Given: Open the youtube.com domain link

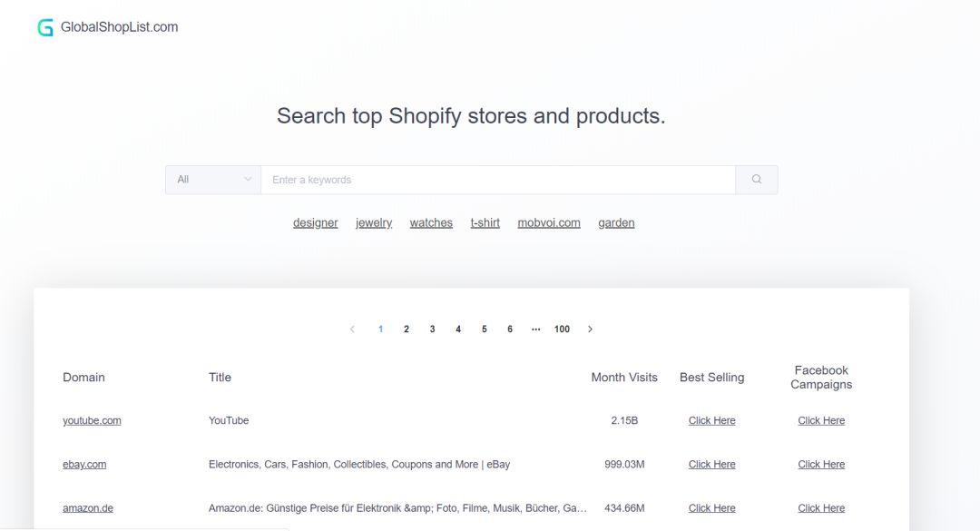Looking at the screenshot, I should (x=92, y=420).
